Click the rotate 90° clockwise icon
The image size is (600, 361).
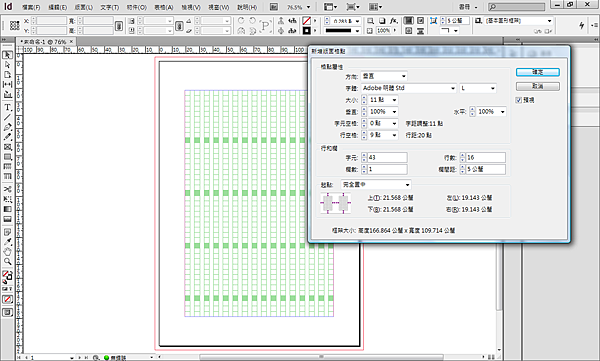[x=241, y=20]
